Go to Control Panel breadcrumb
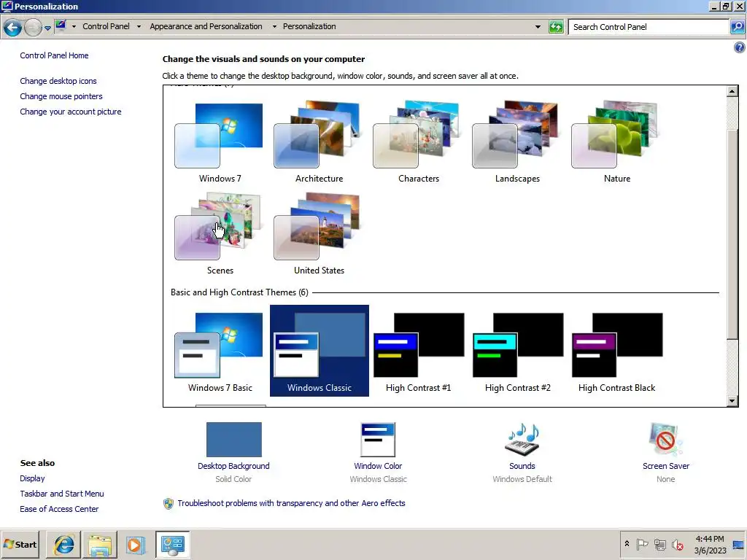Image resolution: width=747 pixels, height=560 pixels. point(106,26)
